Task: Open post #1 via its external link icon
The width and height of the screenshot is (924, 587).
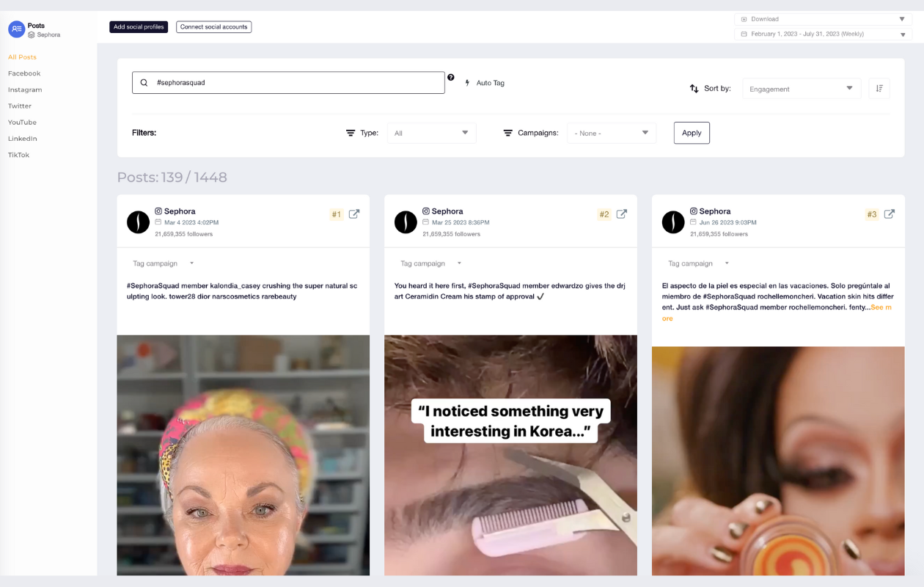Action: point(354,214)
